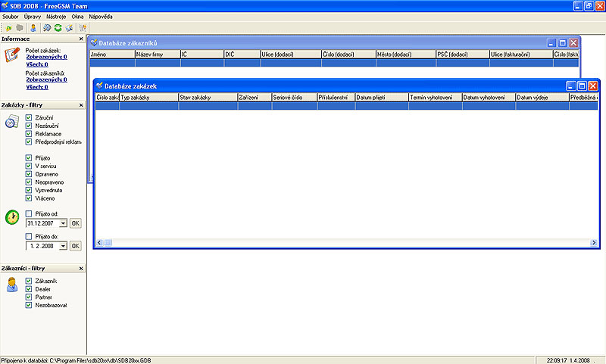Viewport: 606px width, 364px height.
Task: Toggle the Vyzvednuto checkbox
Action: [29, 190]
